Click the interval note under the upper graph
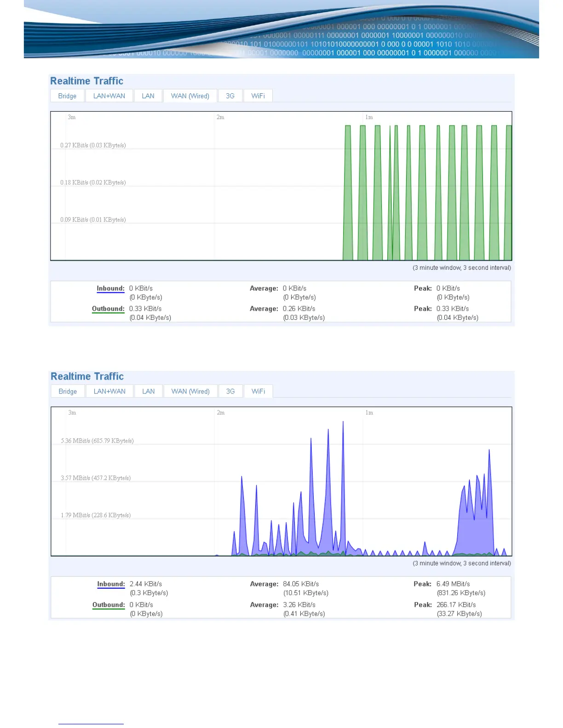Screen dimensions: 563x728 462,268
